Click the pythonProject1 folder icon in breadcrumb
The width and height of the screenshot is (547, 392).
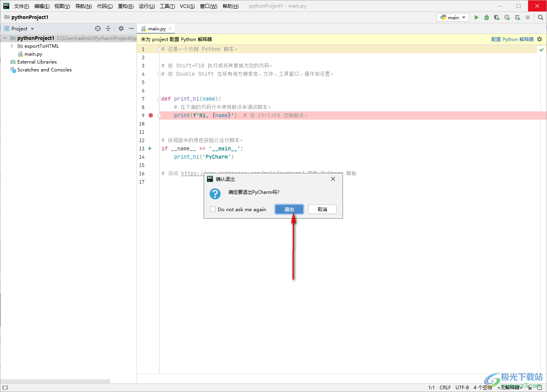7,17
